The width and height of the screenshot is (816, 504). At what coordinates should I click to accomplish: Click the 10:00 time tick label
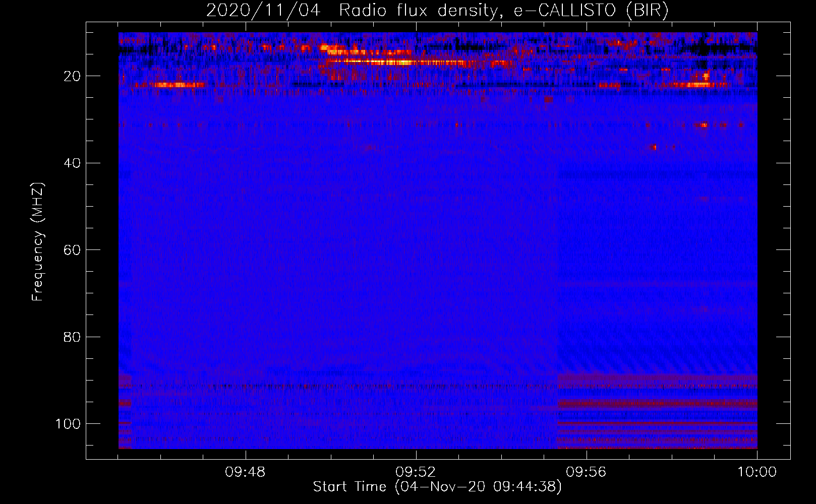coord(757,472)
